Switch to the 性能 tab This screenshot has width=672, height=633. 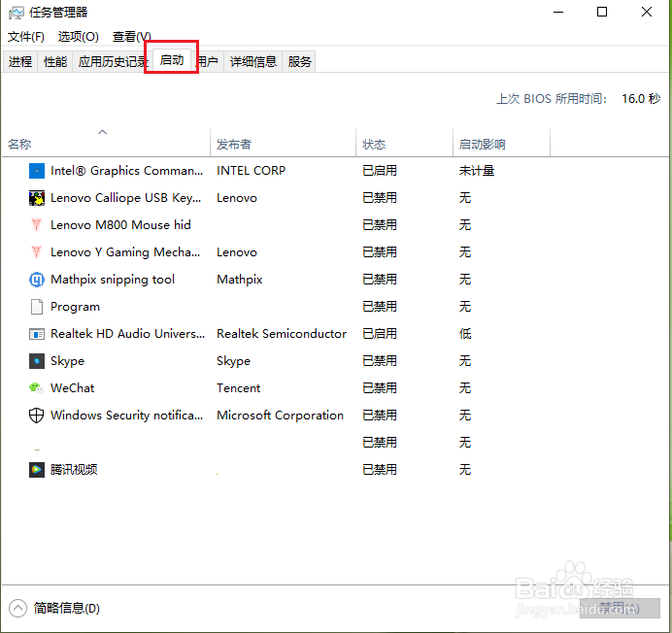tap(55, 62)
